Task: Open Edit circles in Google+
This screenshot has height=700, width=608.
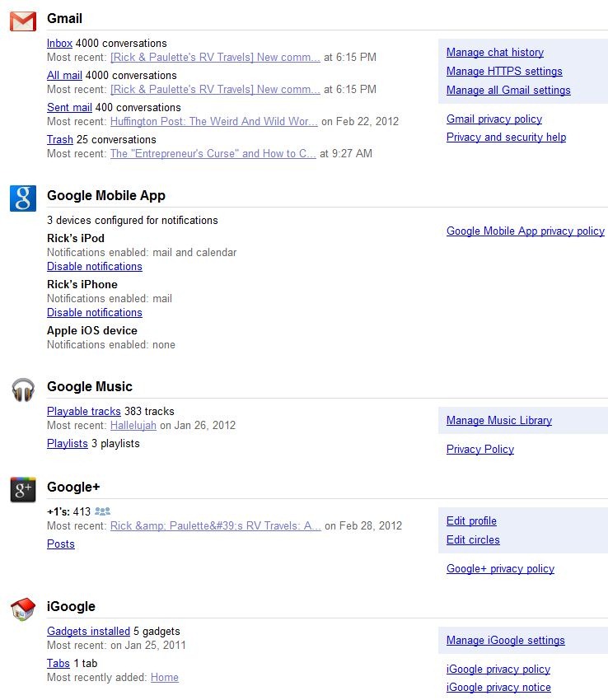Action: click(x=473, y=539)
